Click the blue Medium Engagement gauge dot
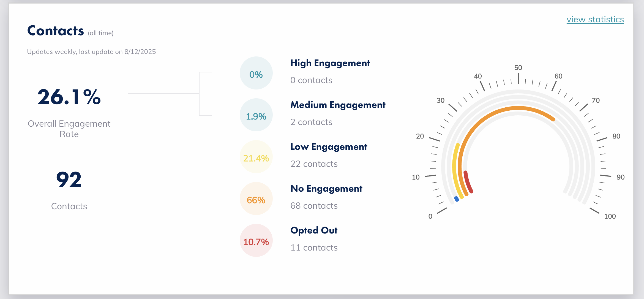 coord(457,199)
